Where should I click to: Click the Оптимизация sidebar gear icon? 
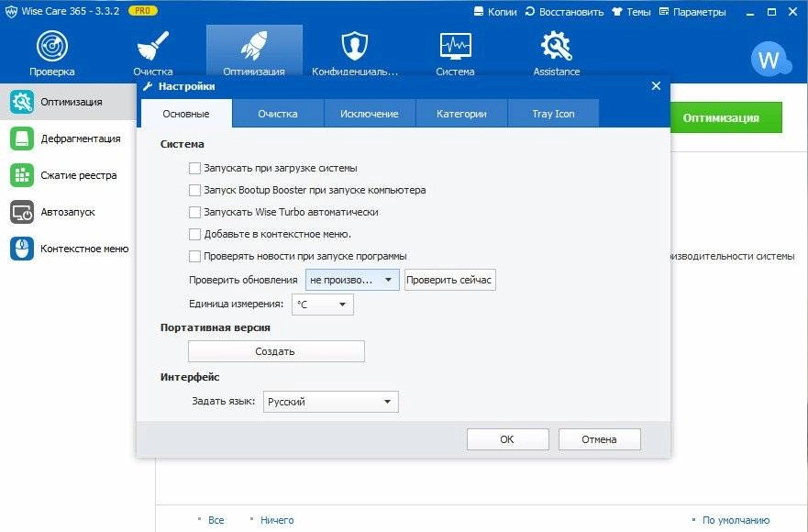[22, 102]
